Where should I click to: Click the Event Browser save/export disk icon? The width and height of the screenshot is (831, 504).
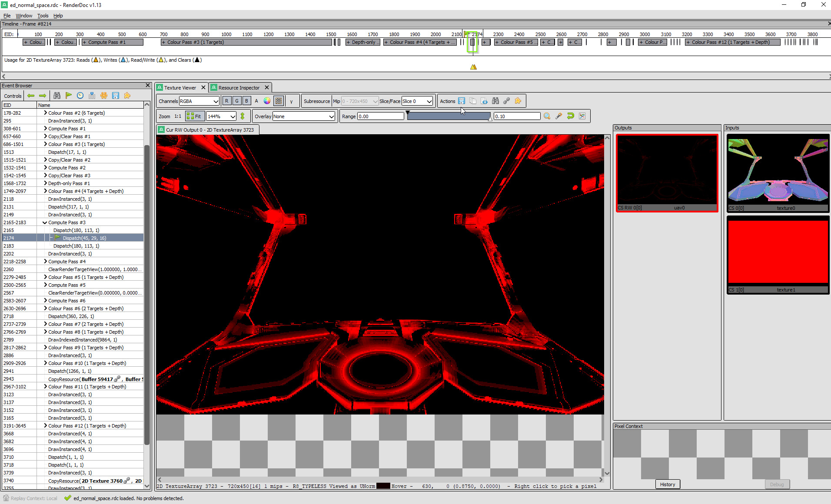click(x=116, y=96)
